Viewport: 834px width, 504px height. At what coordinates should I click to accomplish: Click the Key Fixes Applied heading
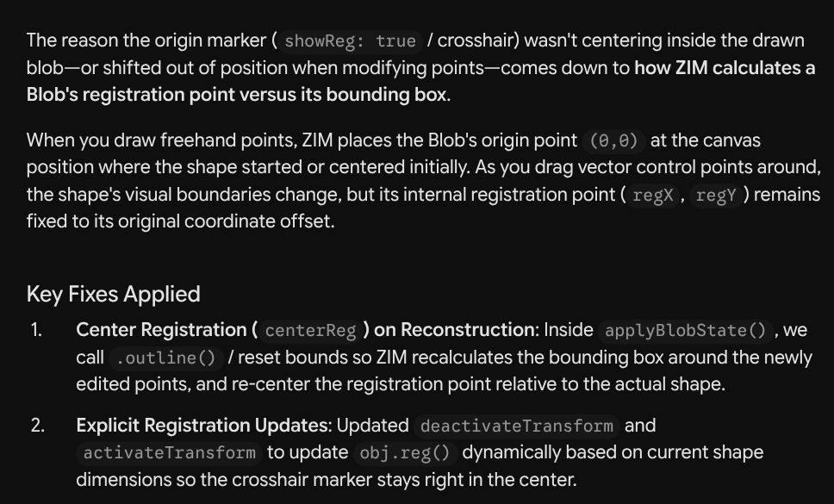[x=113, y=294]
